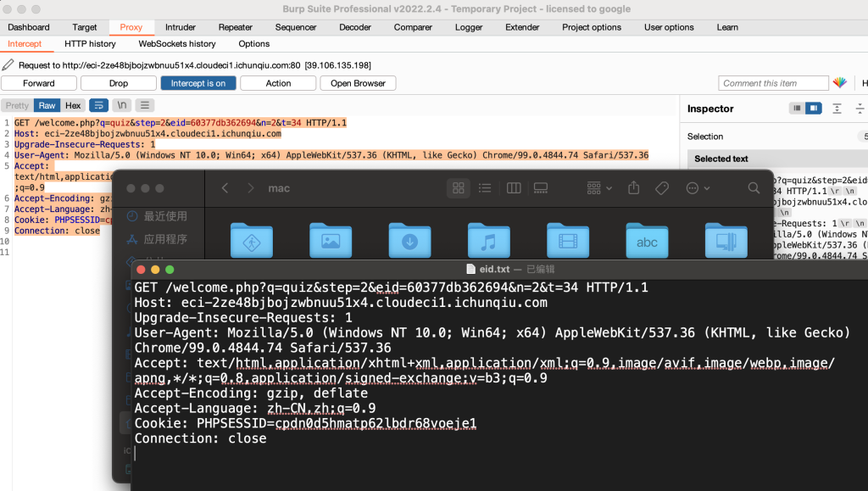Collapse all Inspector sections icon
Image resolution: width=868 pixels, height=491 pixels.
[x=860, y=109]
